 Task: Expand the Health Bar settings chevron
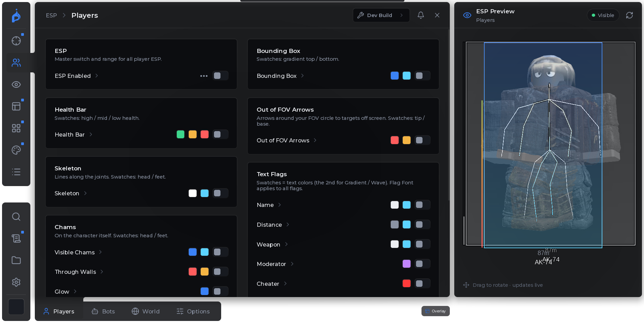91,135
